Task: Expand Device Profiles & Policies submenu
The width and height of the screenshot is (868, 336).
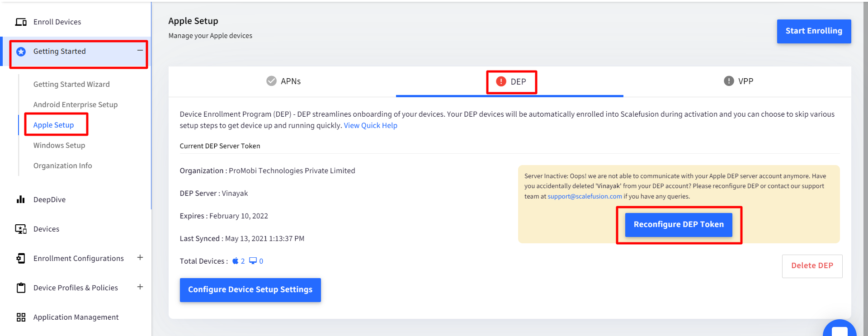Action: point(140,287)
